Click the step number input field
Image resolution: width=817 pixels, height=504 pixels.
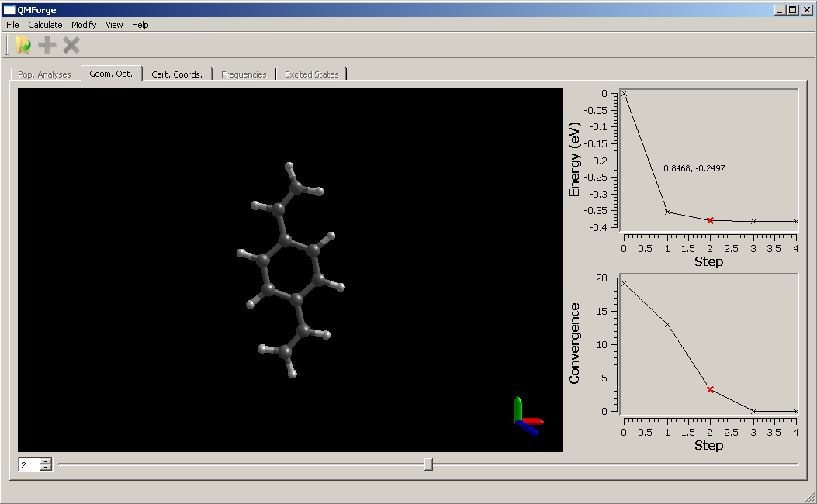29,464
